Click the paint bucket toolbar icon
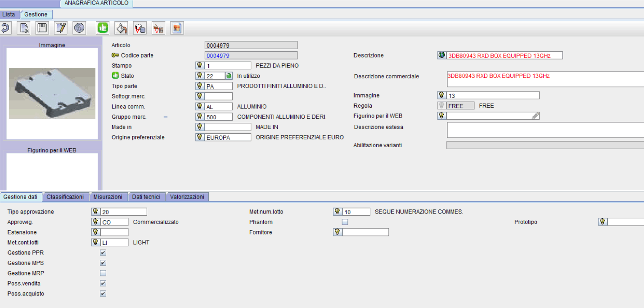This screenshot has height=308, width=644. point(121,28)
